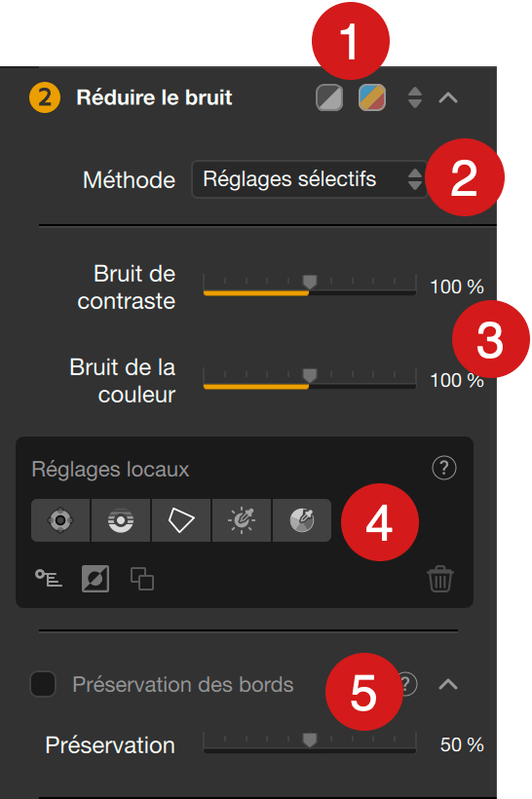Click the color noise mask view icon
Viewport: 532px width, 799px height.
click(372, 97)
